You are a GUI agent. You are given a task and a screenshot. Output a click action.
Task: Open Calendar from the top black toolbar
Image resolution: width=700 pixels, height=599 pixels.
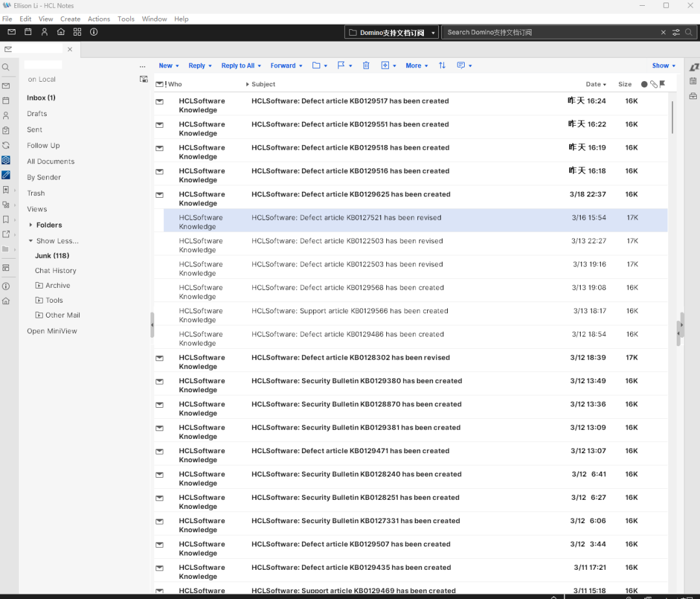pos(28,32)
